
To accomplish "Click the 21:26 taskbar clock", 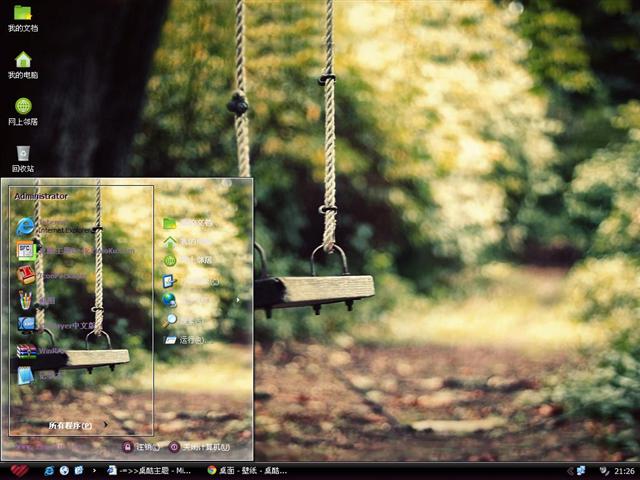I will 624,471.
